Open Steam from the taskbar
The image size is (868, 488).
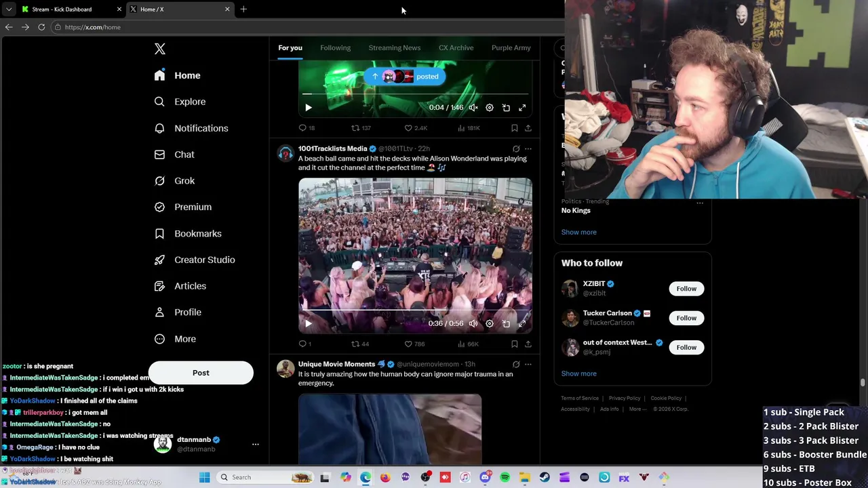click(x=545, y=477)
